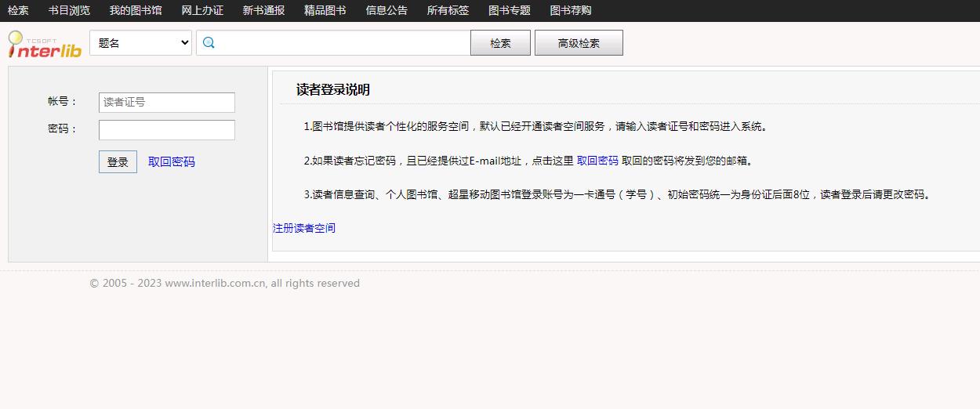Screen dimensions: 980x409
Task: Select 所有标签 in the navigation bar
Action: (448, 10)
